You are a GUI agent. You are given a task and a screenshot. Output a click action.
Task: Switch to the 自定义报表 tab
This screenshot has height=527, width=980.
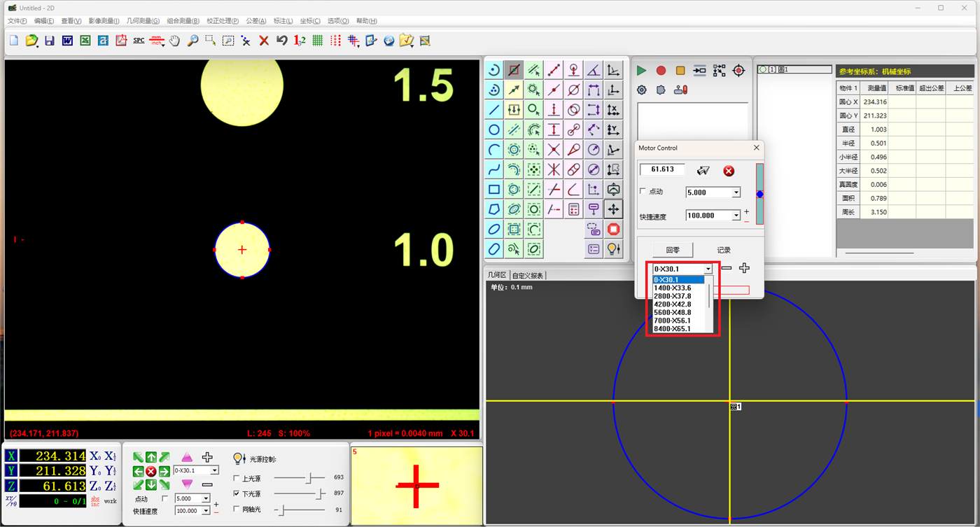[x=528, y=275]
